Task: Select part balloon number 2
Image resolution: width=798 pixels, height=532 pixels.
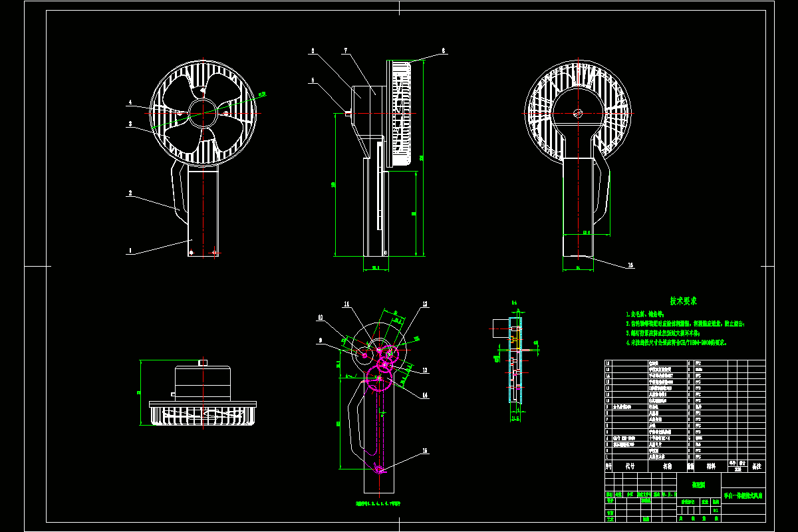Action: point(130,194)
